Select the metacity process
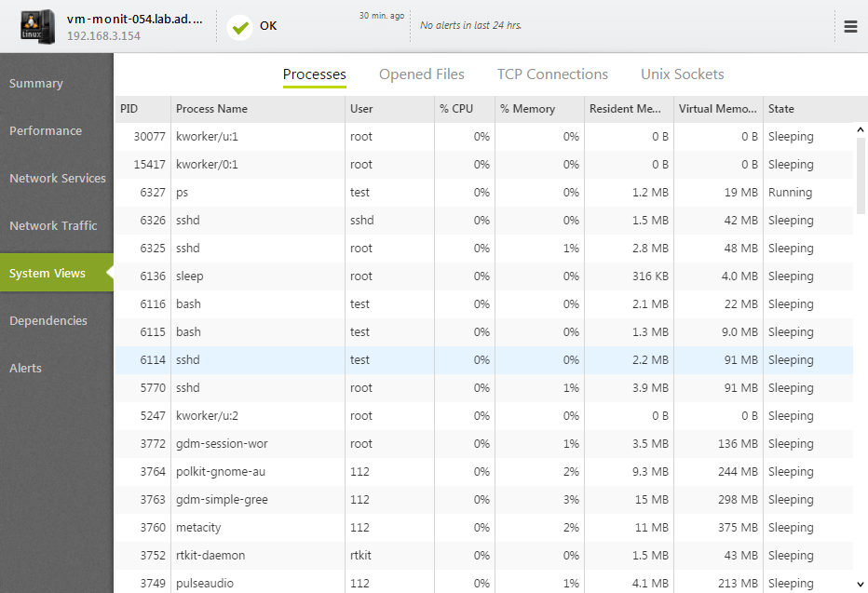 tap(483, 528)
